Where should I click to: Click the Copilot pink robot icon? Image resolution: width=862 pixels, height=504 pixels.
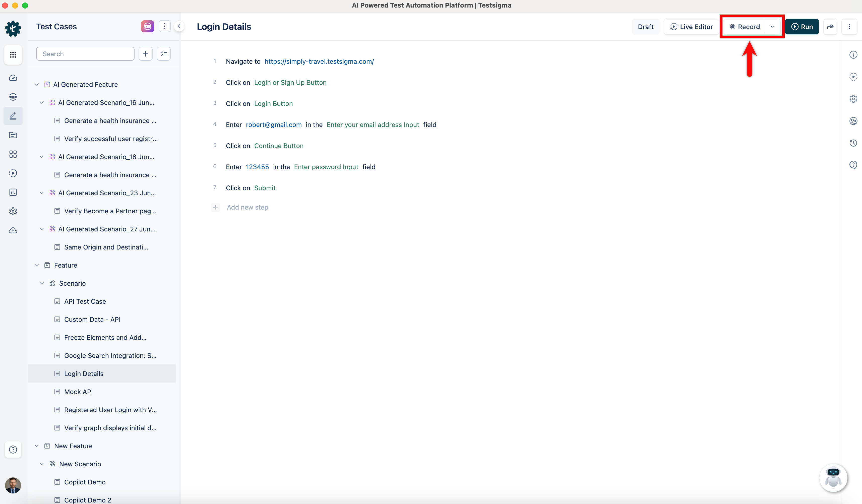click(147, 26)
